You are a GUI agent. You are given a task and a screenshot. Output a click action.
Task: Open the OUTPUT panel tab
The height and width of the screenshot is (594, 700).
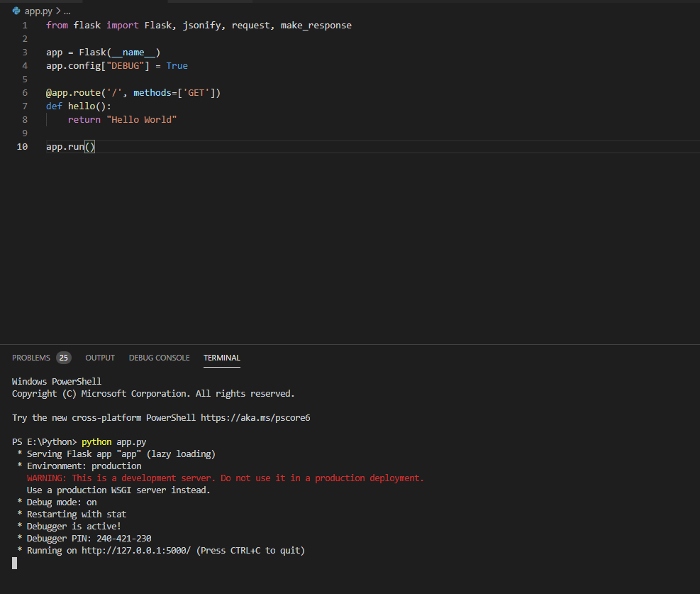[100, 358]
